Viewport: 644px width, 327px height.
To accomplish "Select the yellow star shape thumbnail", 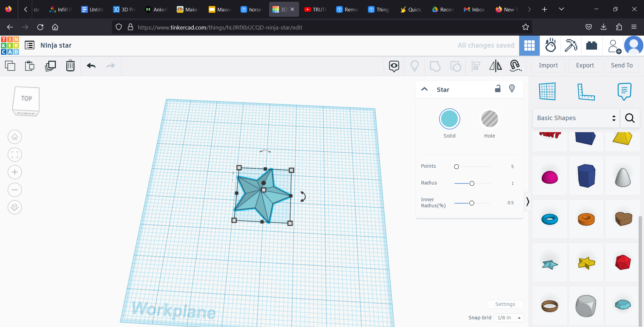I will (587, 263).
